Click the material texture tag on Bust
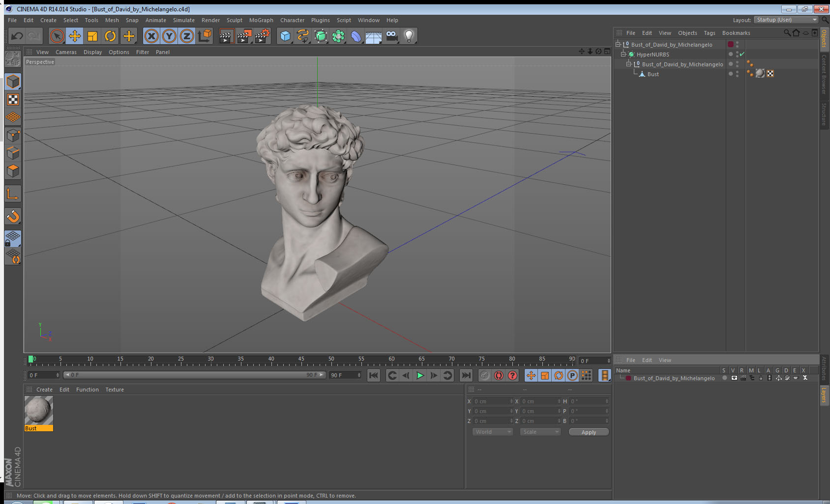 (760, 74)
